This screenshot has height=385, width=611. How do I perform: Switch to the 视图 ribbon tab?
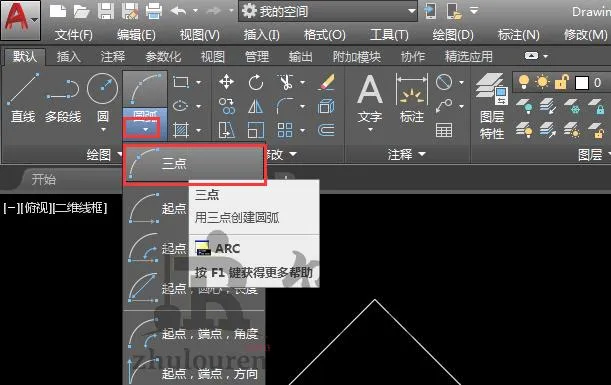(x=212, y=57)
